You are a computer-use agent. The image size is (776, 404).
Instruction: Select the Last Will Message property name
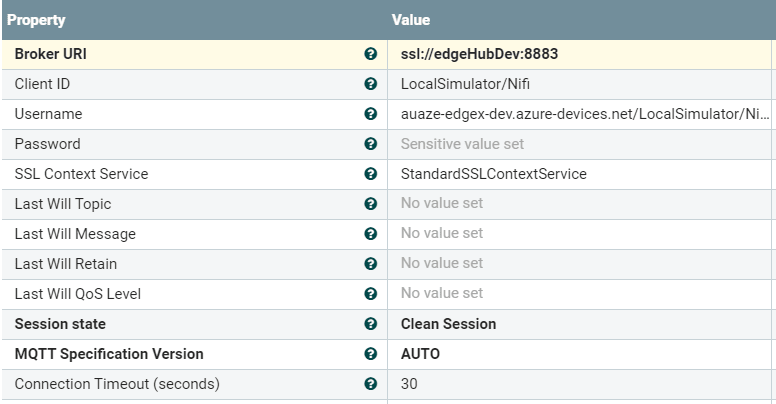point(75,234)
